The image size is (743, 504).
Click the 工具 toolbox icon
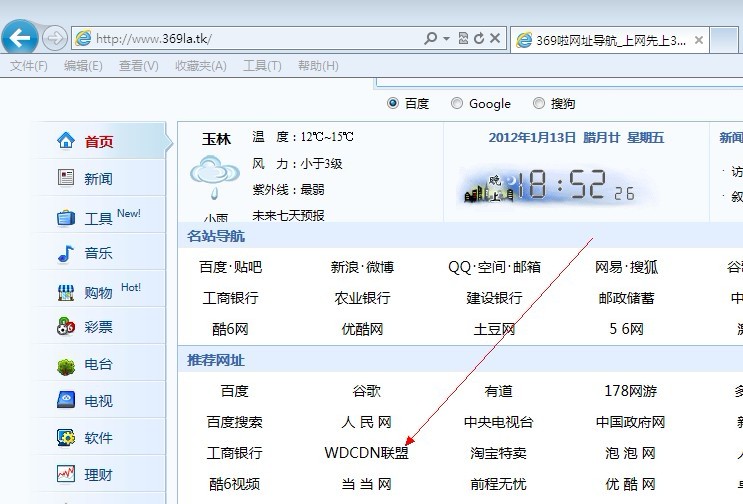66,218
